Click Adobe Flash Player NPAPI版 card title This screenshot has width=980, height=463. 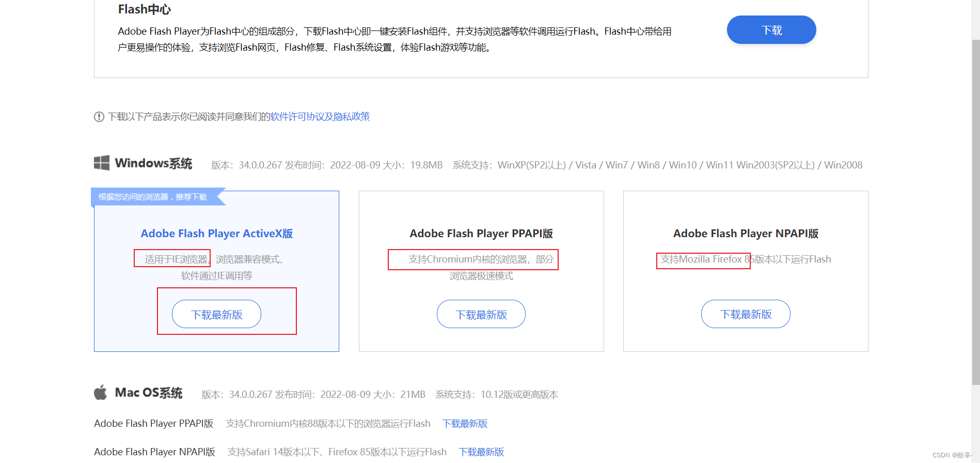coord(746,234)
